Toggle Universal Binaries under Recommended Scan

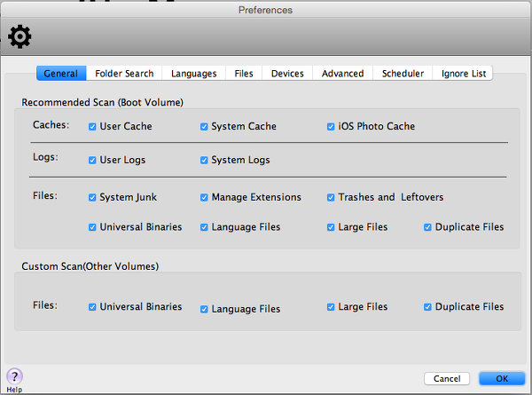[92, 227]
